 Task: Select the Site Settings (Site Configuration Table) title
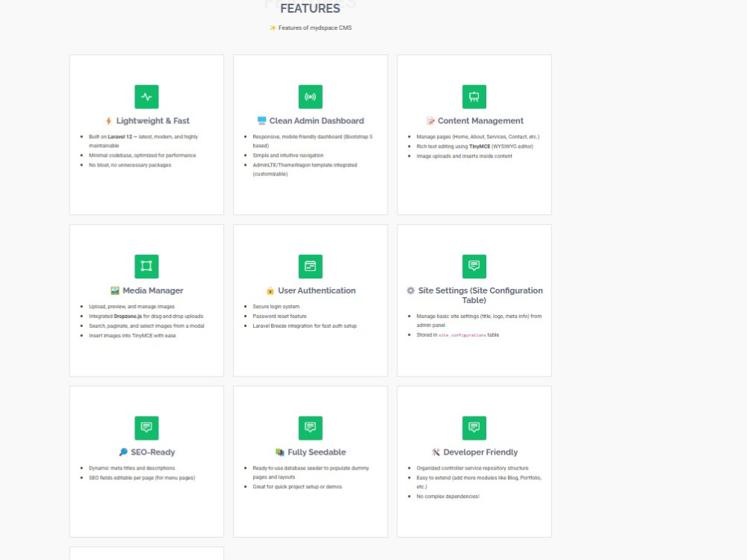(x=480, y=295)
